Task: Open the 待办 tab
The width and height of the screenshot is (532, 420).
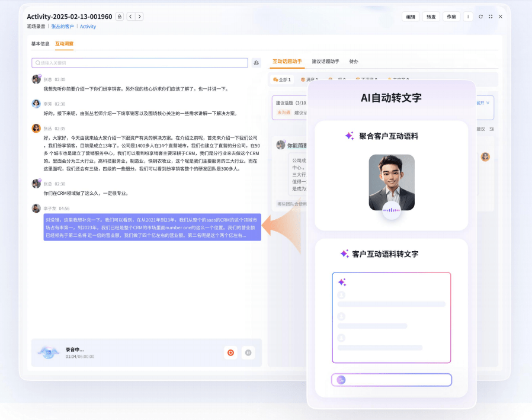Action: pyautogui.click(x=354, y=62)
